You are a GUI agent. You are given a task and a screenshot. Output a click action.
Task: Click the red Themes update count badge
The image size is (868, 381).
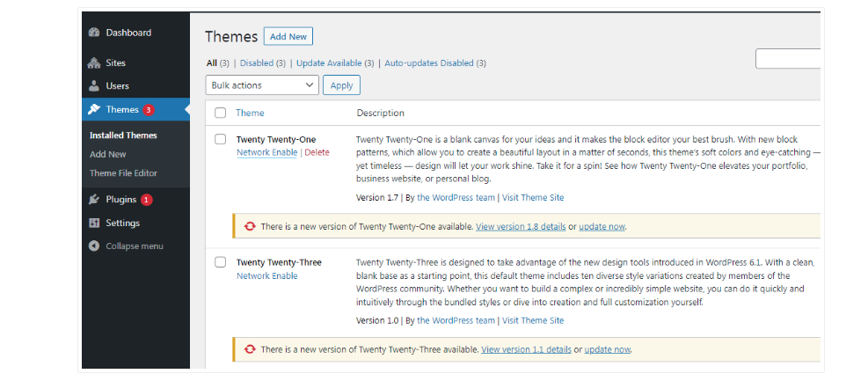pyautogui.click(x=148, y=110)
